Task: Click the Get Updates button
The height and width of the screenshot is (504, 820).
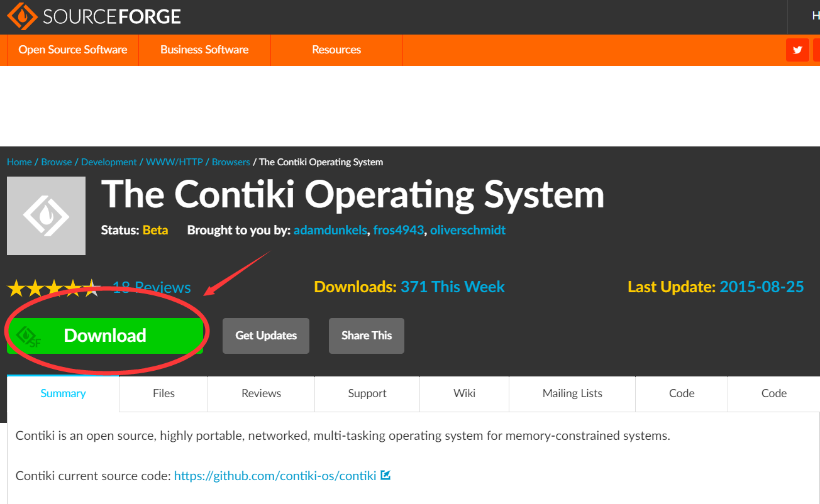Action: click(265, 336)
